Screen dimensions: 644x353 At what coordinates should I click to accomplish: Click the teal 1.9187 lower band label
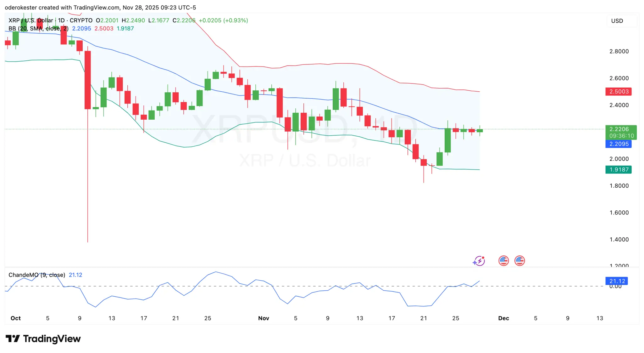point(619,169)
